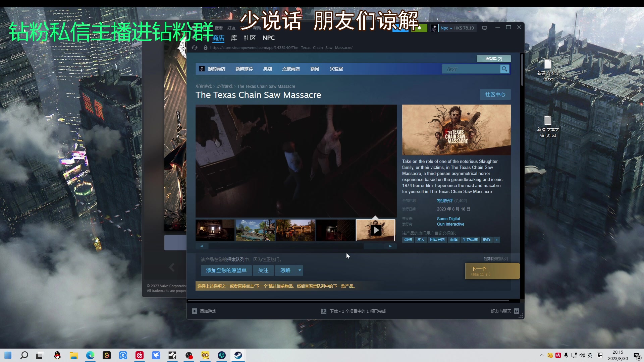644x362 pixels.
Task: Play the trailer video thumbnail
Action: point(375,230)
